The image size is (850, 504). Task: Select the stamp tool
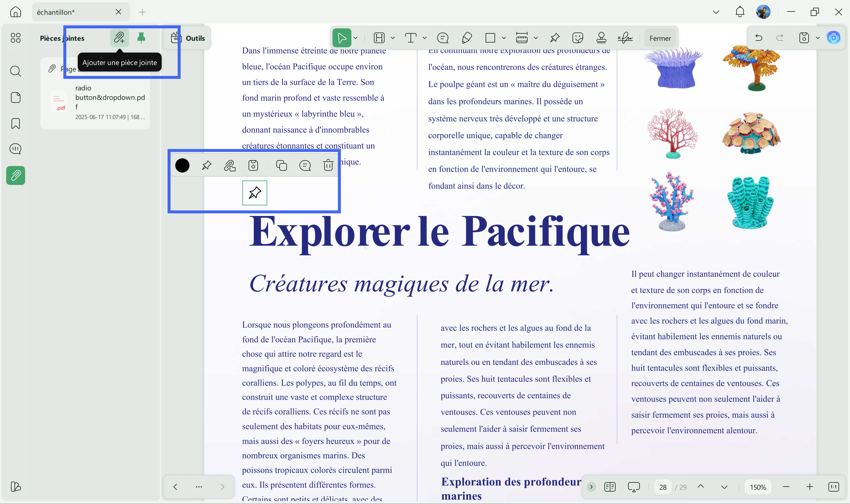[601, 38]
